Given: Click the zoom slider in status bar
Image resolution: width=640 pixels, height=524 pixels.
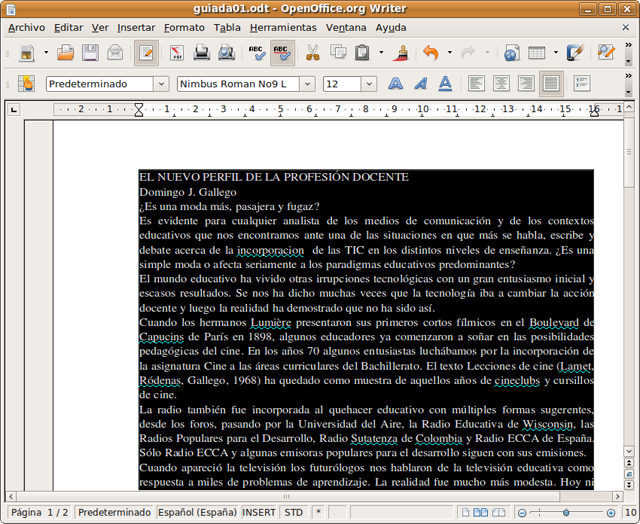Looking at the screenshot, I should tap(566, 512).
